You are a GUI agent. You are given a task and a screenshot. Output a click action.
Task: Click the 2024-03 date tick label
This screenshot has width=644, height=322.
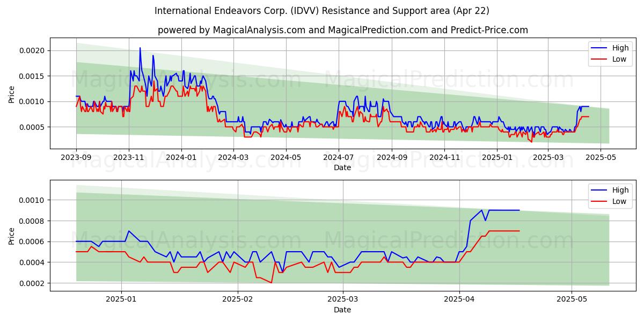[x=233, y=157]
